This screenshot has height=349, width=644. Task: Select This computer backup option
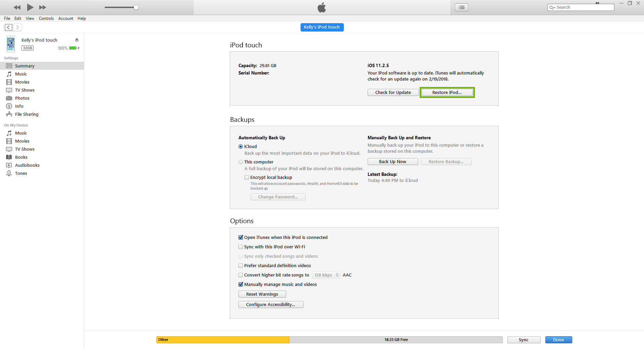click(x=240, y=162)
